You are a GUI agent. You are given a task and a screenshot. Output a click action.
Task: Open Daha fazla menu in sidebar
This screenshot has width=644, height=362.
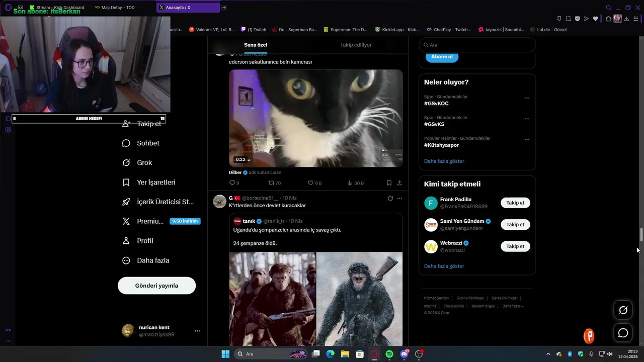click(145, 260)
